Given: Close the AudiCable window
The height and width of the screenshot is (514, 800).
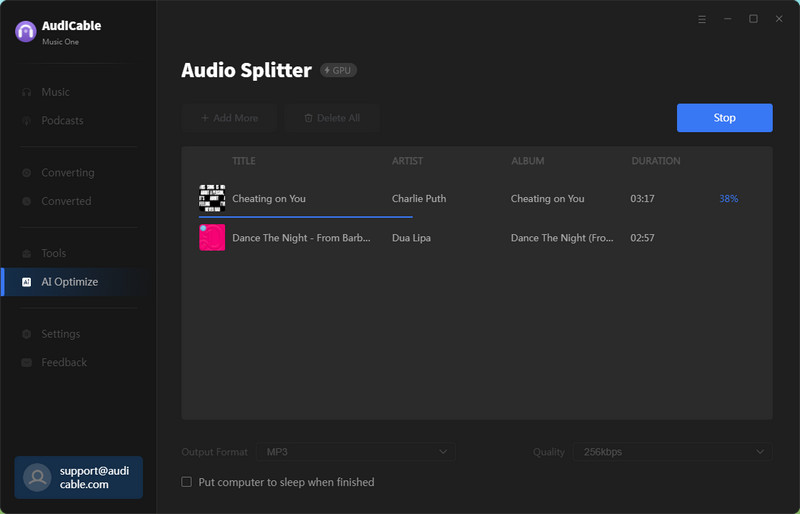Looking at the screenshot, I should tap(779, 19).
